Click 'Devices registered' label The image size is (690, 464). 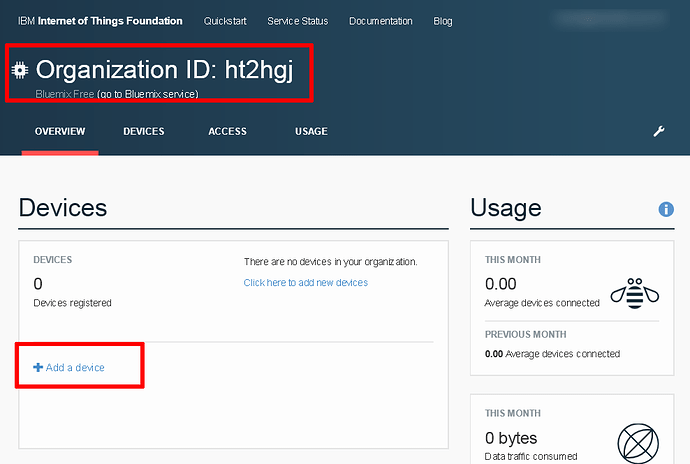(x=73, y=303)
